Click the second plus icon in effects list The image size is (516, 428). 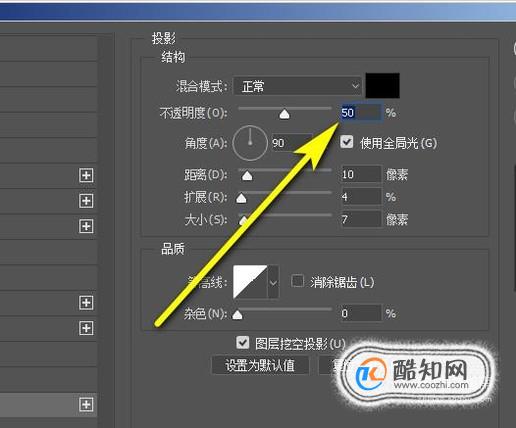pyautogui.click(x=86, y=201)
